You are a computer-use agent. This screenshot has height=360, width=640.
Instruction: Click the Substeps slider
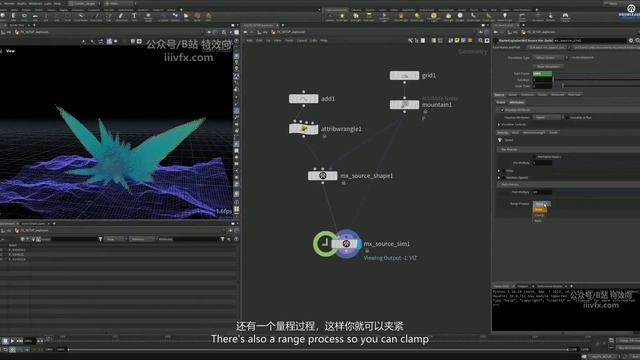tap(597, 80)
